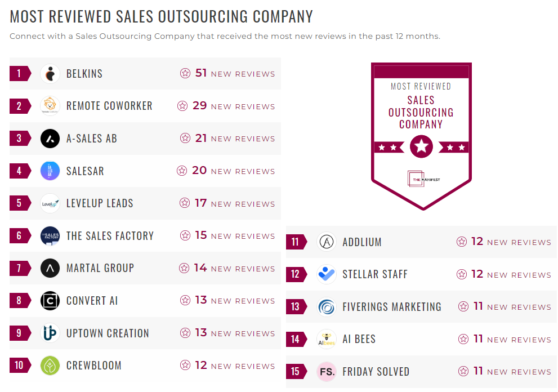
Task: Select the CrewBloom leaf logo
Action: (x=50, y=366)
